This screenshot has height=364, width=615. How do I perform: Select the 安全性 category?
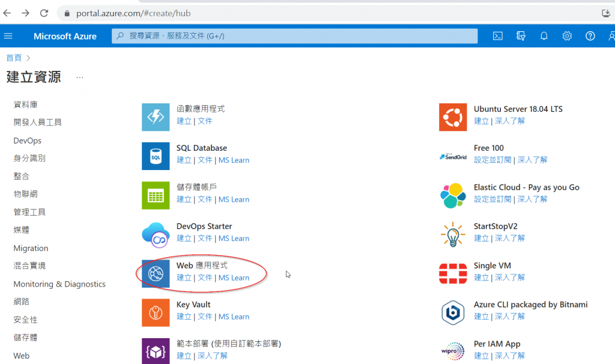tap(25, 320)
